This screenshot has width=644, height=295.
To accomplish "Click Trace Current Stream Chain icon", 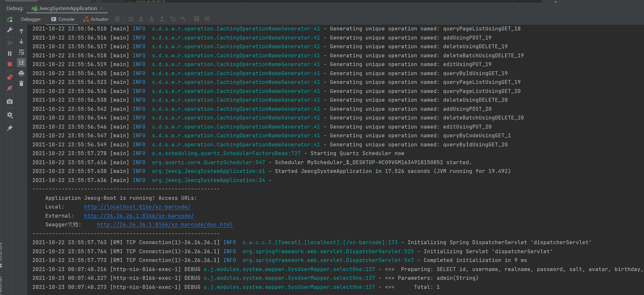I will pos(207,19).
